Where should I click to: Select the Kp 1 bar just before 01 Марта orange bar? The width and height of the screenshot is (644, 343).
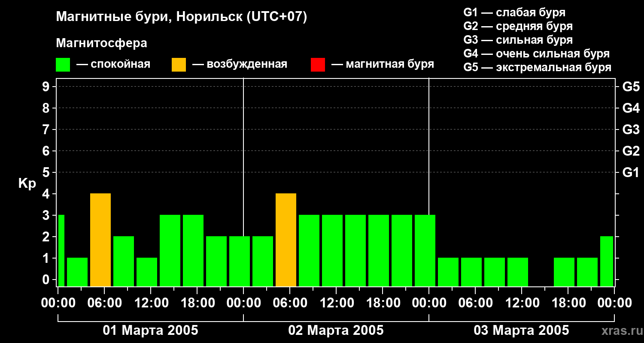[77, 272]
